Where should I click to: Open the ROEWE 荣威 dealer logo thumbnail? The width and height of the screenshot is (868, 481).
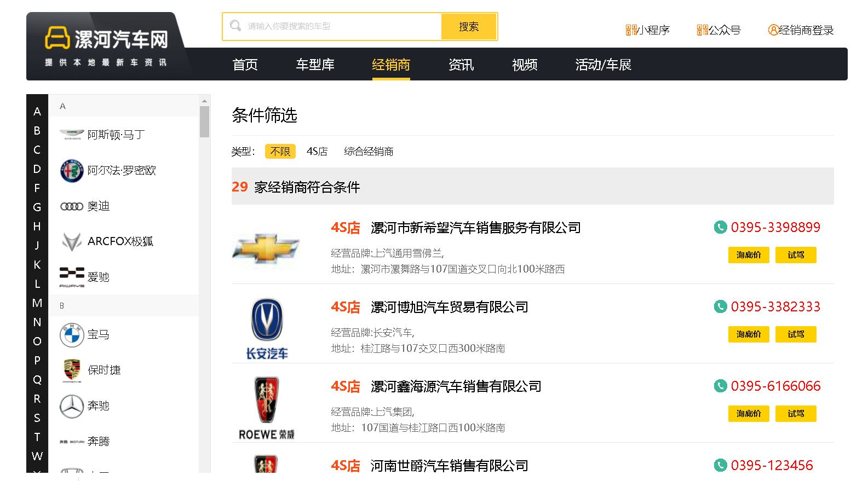(267, 408)
